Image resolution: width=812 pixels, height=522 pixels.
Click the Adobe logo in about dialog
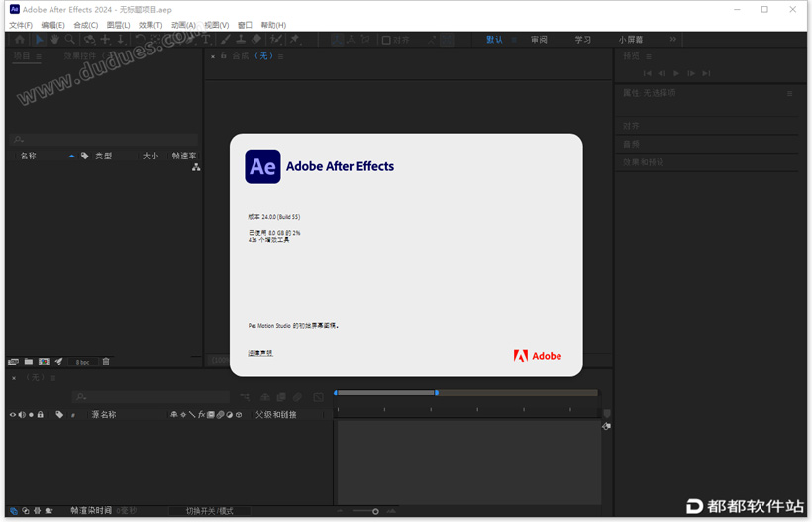pyautogui.click(x=538, y=356)
